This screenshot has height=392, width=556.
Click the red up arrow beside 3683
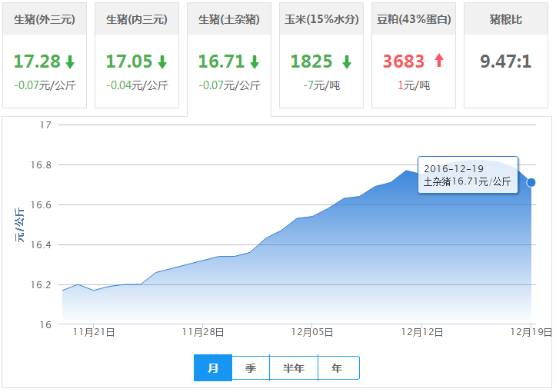click(x=439, y=60)
